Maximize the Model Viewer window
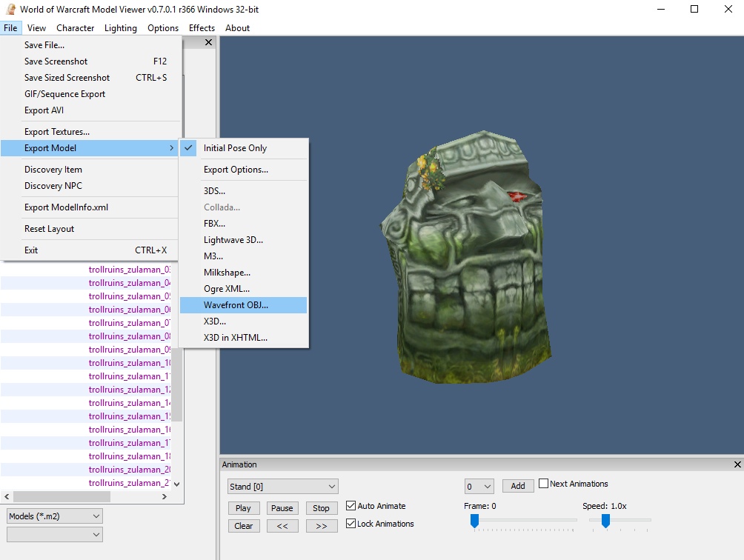Viewport: 744px width, 560px height. [694, 9]
